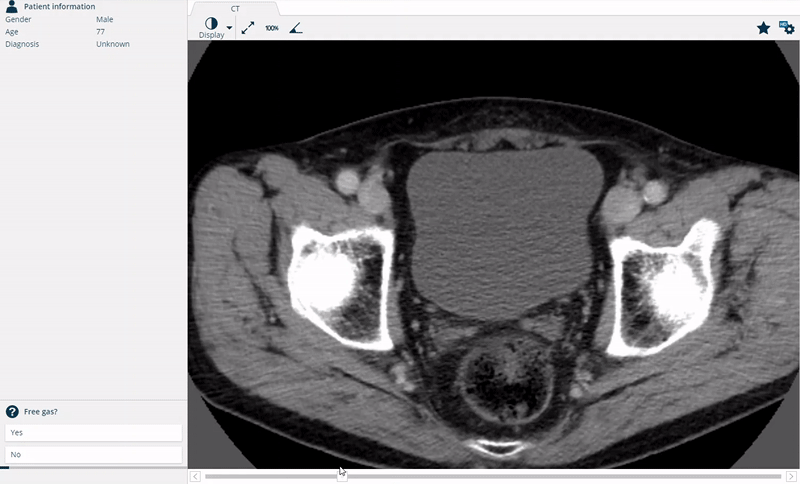Click the Free gas? question text
800x484 pixels.
[x=41, y=412]
